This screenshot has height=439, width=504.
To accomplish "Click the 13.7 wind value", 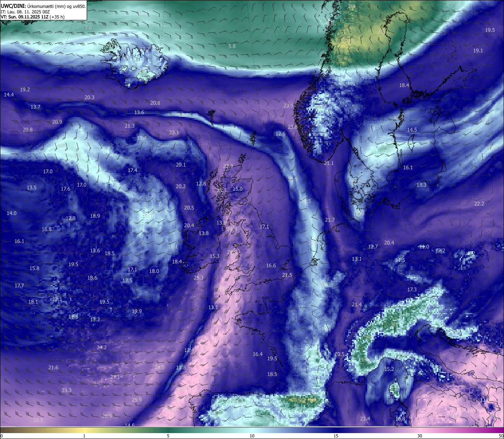I will (35, 107).
